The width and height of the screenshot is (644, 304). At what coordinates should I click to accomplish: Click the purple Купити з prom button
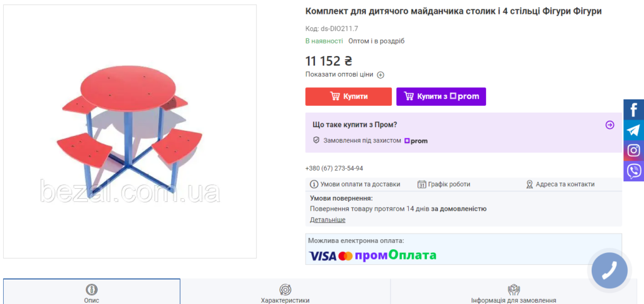pos(441,96)
